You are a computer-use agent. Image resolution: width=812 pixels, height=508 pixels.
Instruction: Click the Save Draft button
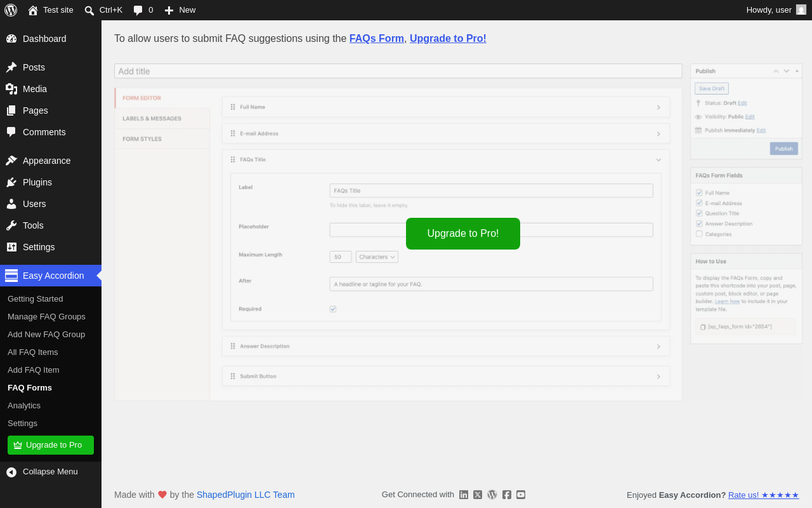pyautogui.click(x=712, y=88)
